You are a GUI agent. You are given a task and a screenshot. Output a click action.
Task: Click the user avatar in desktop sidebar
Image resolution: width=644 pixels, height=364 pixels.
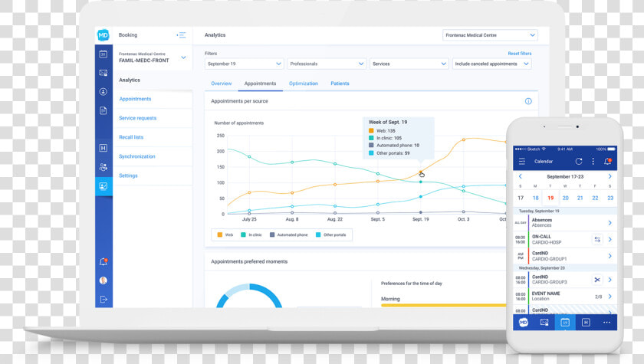(x=103, y=280)
